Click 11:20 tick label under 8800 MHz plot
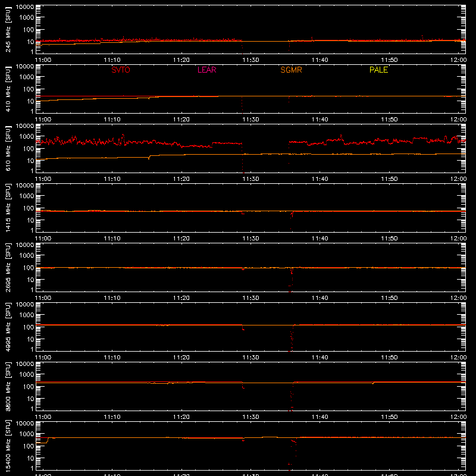476x476 pixels. [181, 417]
